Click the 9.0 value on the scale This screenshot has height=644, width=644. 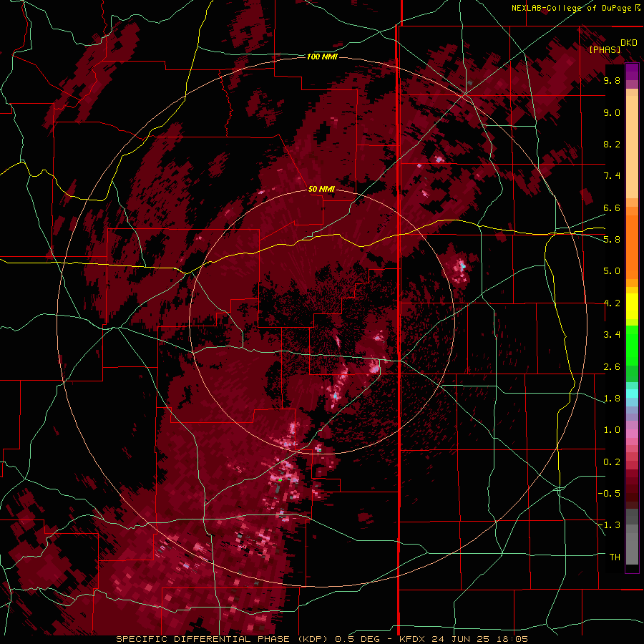click(612, 112)
